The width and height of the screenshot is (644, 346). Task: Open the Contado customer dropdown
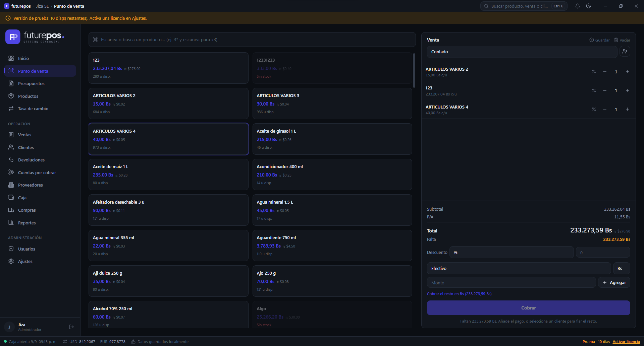522,52
